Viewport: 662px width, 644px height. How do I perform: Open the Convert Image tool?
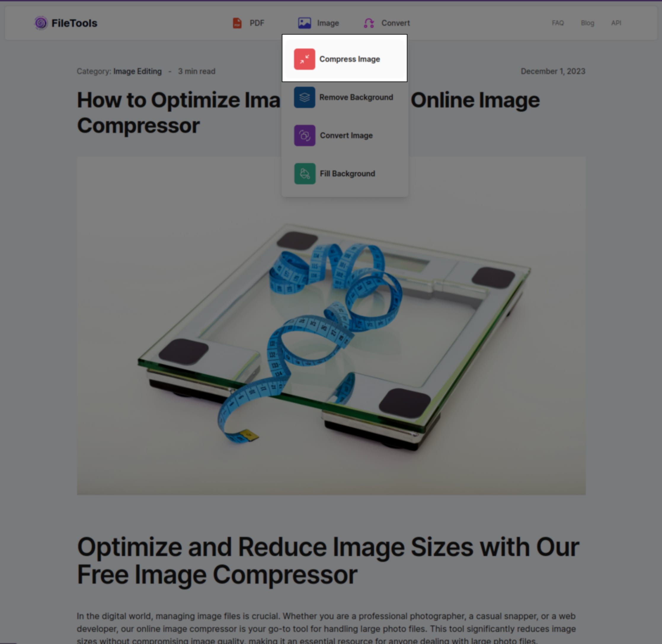[345, 135]
